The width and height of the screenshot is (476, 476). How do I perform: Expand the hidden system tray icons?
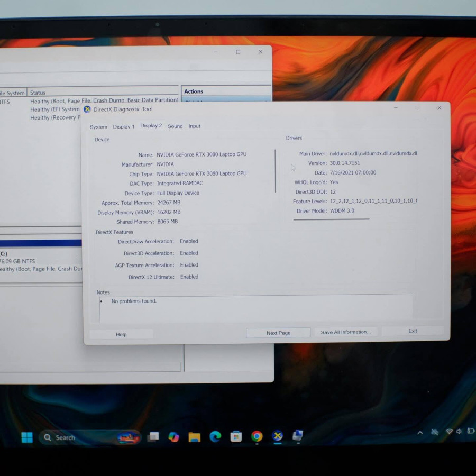click(x=420, y=433)
